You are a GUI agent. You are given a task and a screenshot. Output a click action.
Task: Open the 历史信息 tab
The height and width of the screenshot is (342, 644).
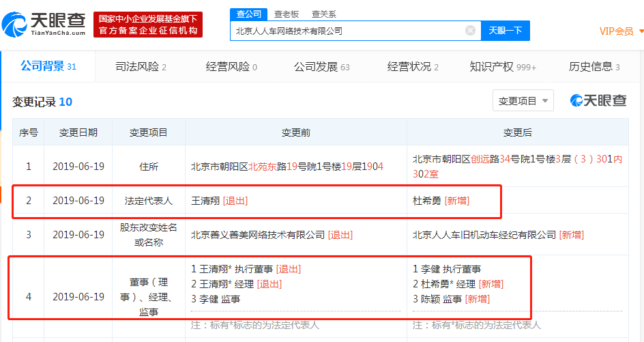tap(594, 67)
